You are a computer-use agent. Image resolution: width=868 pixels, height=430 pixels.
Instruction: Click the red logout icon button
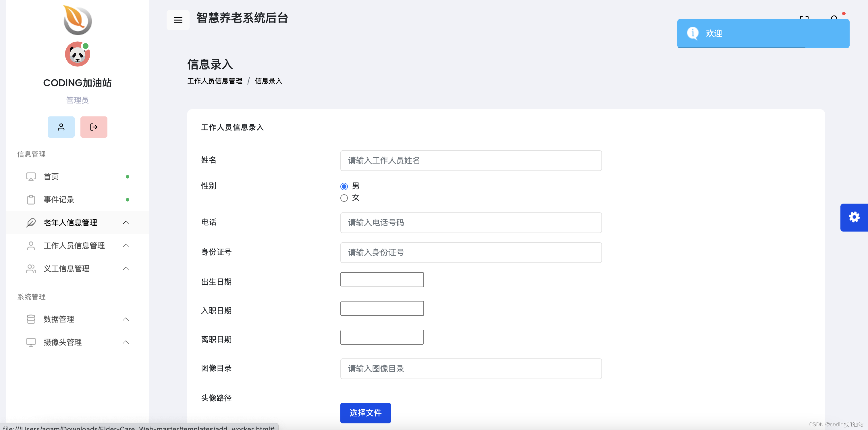pos(94,127)
